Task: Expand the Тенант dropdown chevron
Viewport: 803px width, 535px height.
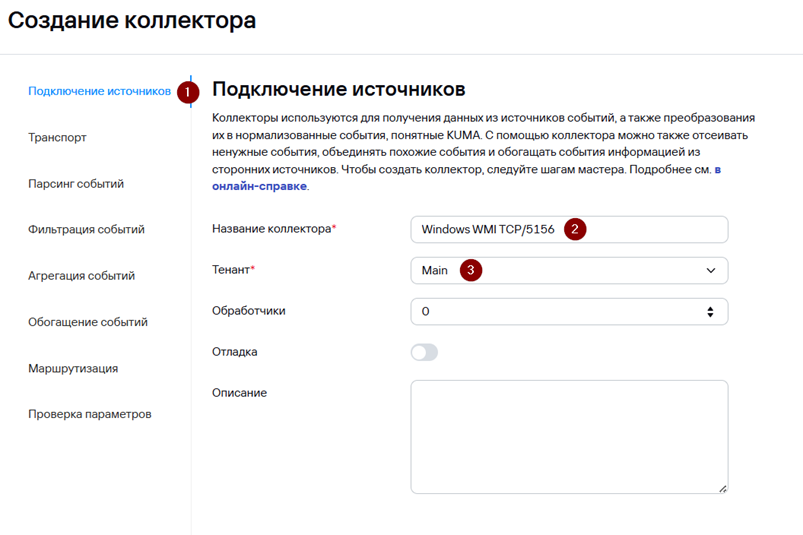Action: [711, 270]
